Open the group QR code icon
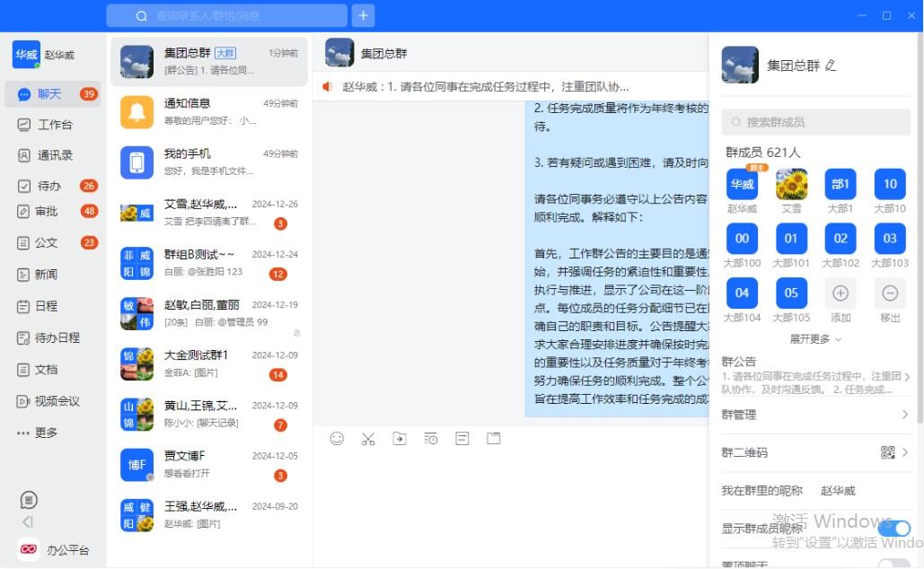 point(888,452)
